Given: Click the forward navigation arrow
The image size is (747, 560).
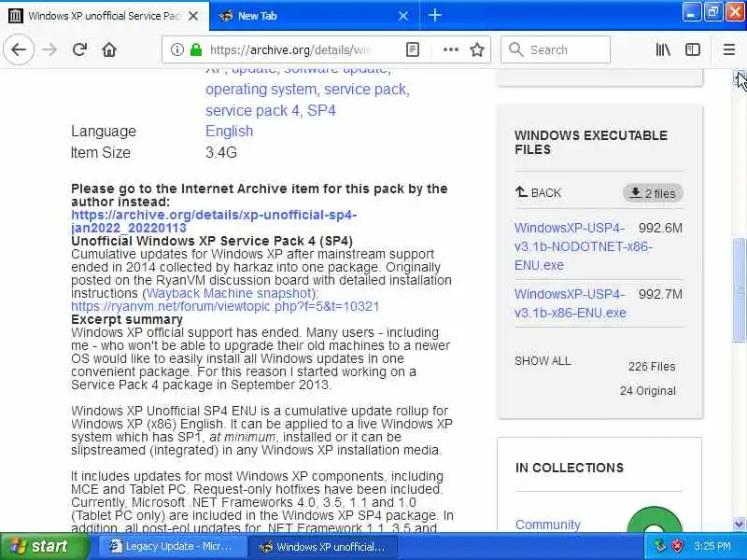Looking at the screenshot, I should [x=49, y=49].
